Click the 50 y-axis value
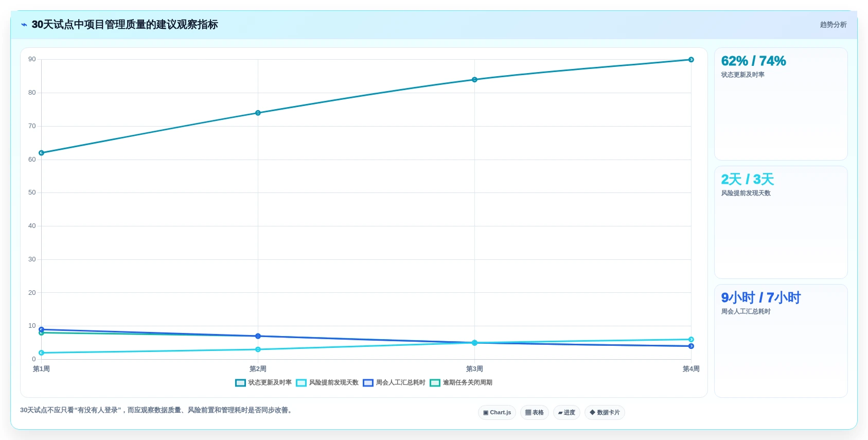Image resolution: width=868 pixels, height=440 pixels. 32,192
